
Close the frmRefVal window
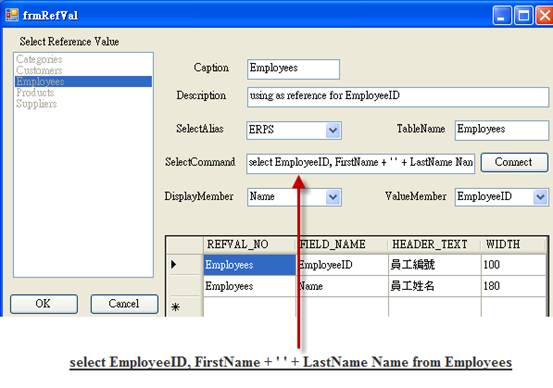pyautogui.click(x=545, y=16)
